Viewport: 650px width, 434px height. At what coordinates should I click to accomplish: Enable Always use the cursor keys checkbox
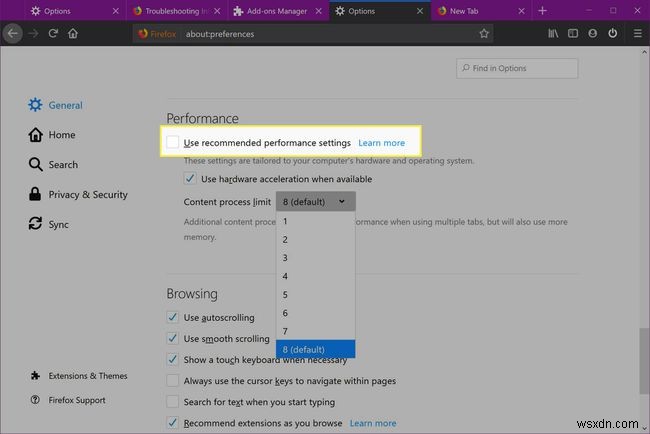pos(172,381)
